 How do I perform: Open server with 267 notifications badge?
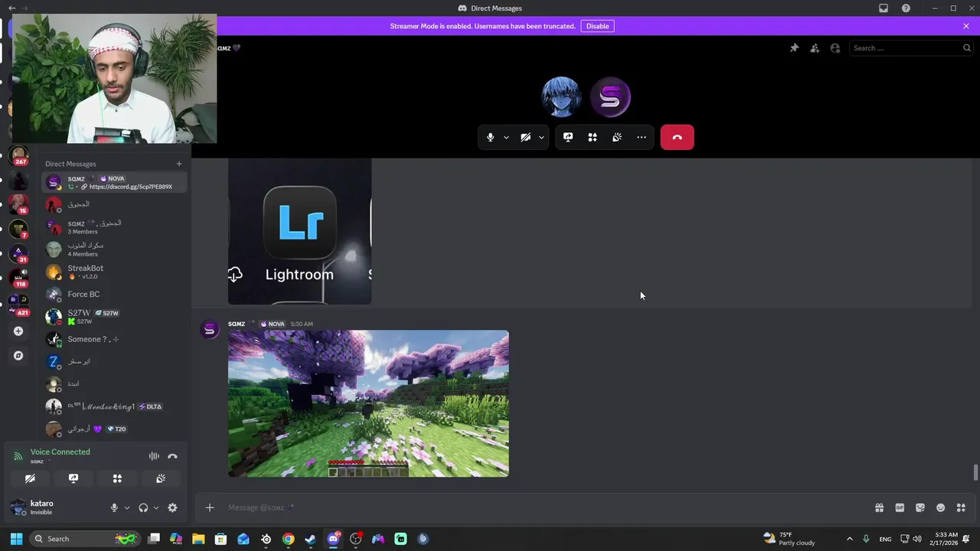(19, 155)
